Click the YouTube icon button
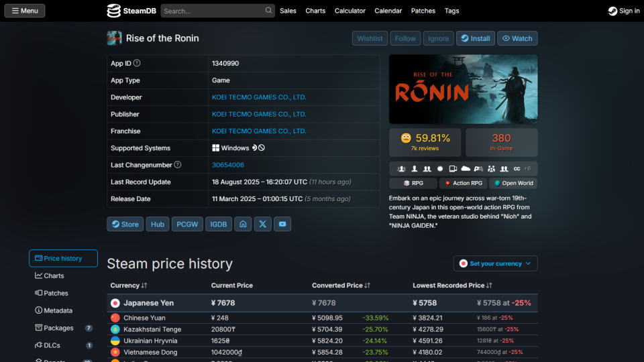Image resolution: width=644 pixels, height=362 pixels. point(282,224)
